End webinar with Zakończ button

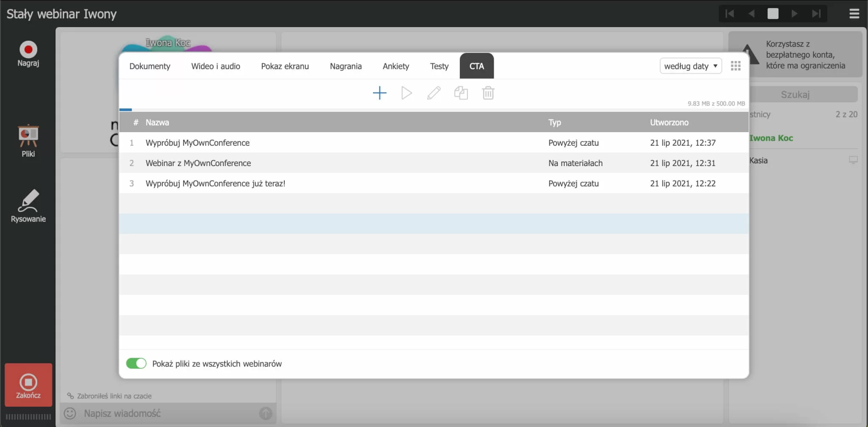click(28, 385)
